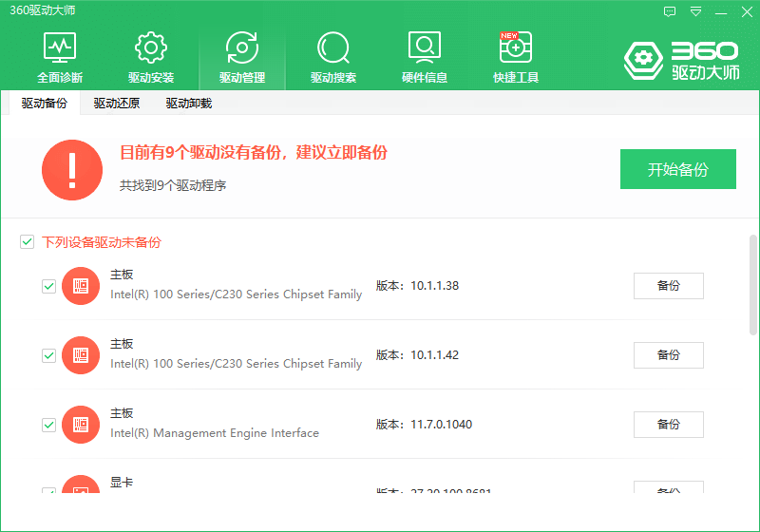Switch to the 驱动还原 tab
This screenshot has height=532, width=760.
(x=116, y=104)
